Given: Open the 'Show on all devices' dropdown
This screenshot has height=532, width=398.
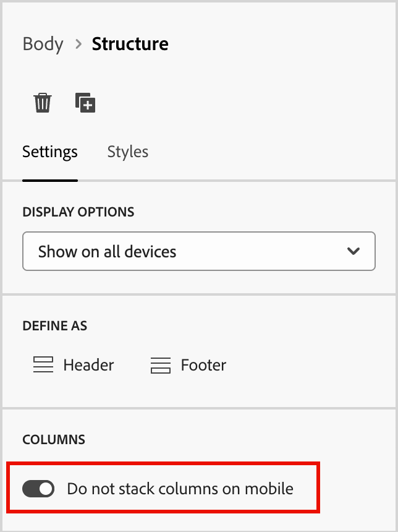Looking at the screenshot, I should click(199, 251).
